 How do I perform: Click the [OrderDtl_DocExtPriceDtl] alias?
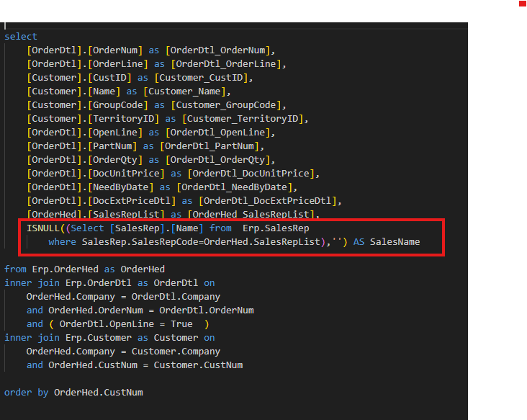pyautogui.click(x=268, y=201)
